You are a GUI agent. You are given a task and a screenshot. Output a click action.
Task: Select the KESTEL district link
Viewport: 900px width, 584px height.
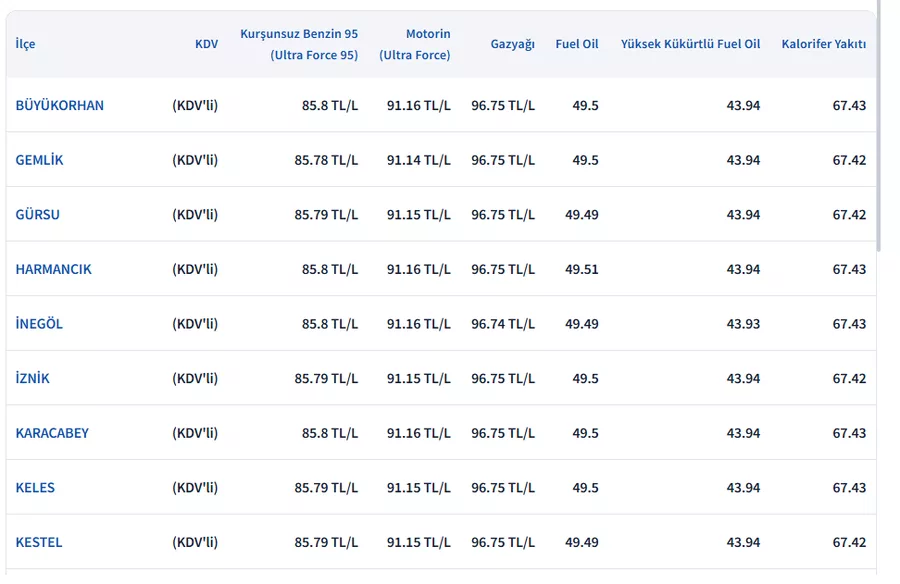pyautogui.click(x=38, y=542)
